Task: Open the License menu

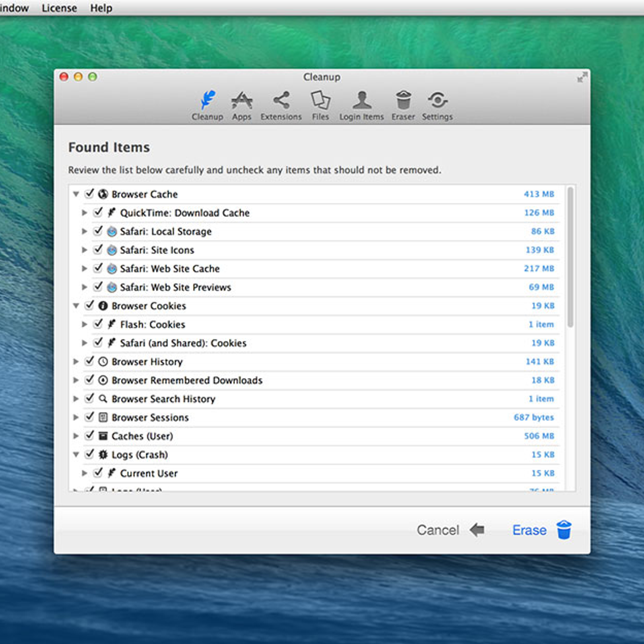Action: pos(59,8)
